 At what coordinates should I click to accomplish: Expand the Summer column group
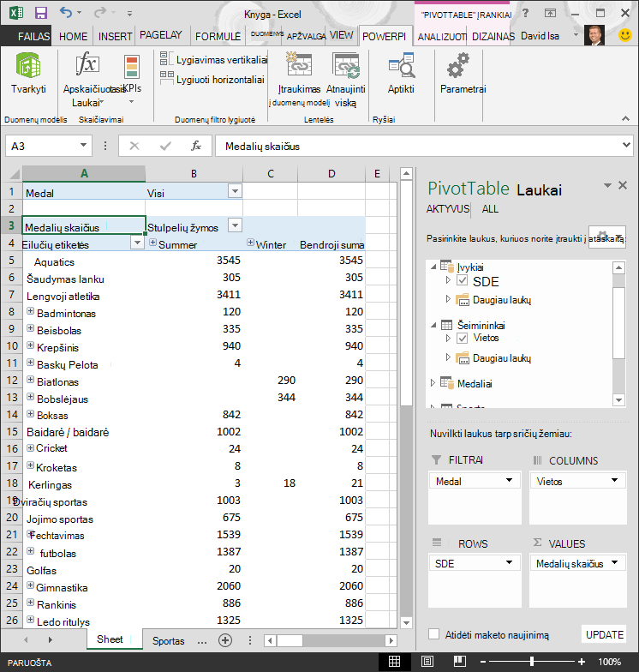152,243
